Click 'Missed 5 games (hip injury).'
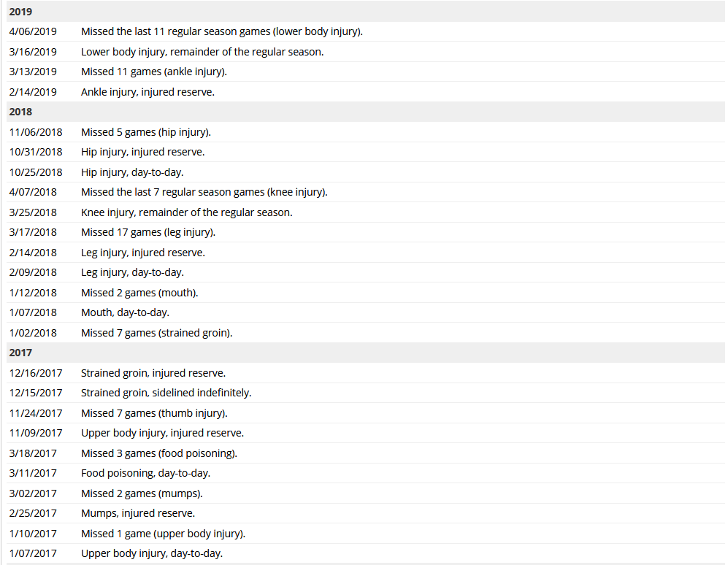The image size is (728, 565). coord(146,132)
